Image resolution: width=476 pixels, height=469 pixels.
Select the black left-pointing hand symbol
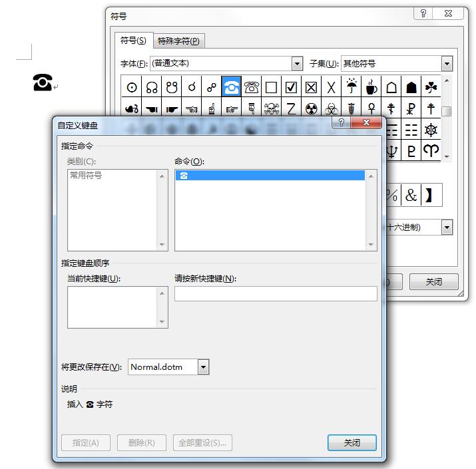pos(152,108)
